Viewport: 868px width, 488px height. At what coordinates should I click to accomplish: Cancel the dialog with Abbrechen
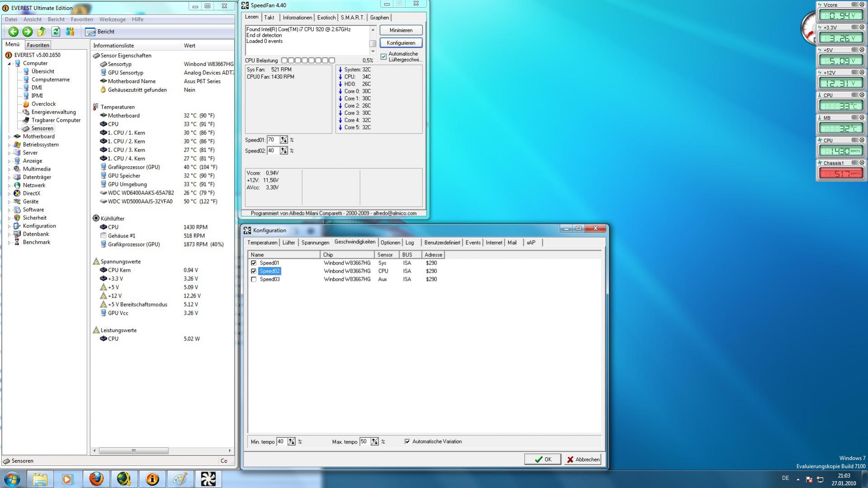point(583,460)
